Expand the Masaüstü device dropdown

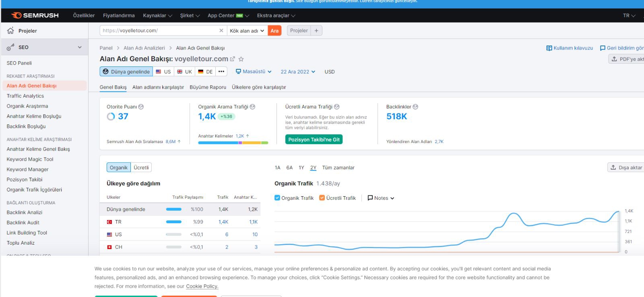coord(254,72)
